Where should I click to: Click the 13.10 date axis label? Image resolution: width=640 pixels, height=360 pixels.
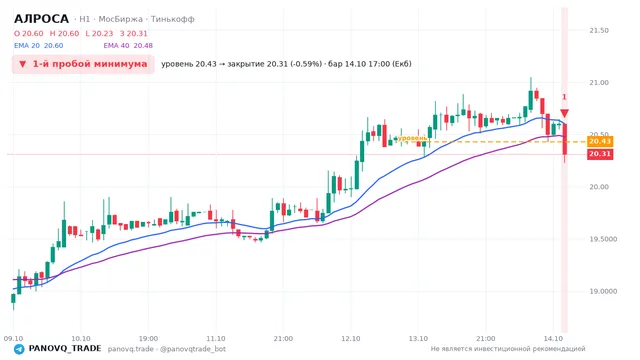(x=418, y=339)
